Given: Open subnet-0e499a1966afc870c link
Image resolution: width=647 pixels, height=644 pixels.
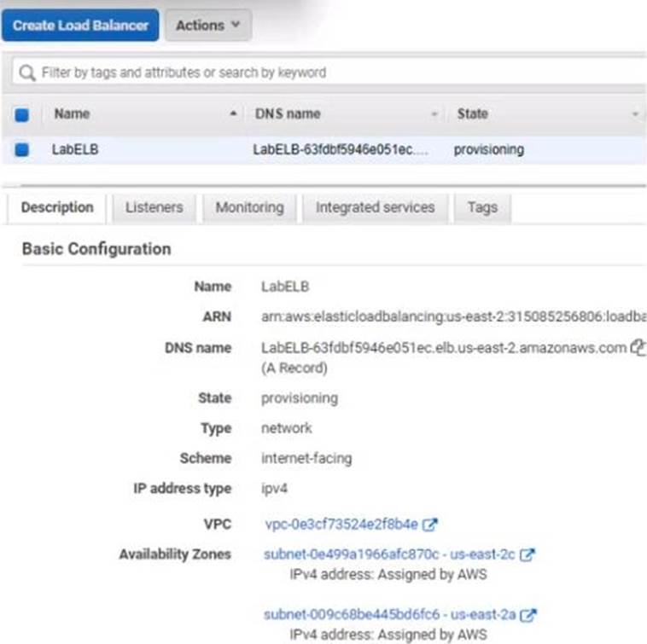Looking at the screenshot, I should pos(352,554).
